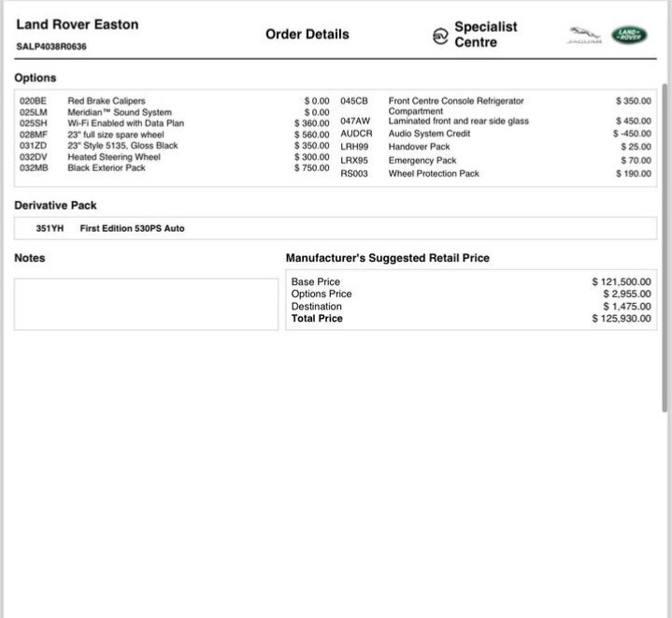Click the $ 25.00 price value
The image size is (672, 618).
(636, 147)
